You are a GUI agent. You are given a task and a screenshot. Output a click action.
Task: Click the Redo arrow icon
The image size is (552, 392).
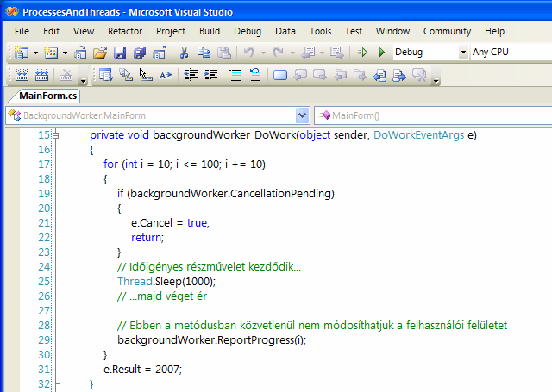pos(278,53)
